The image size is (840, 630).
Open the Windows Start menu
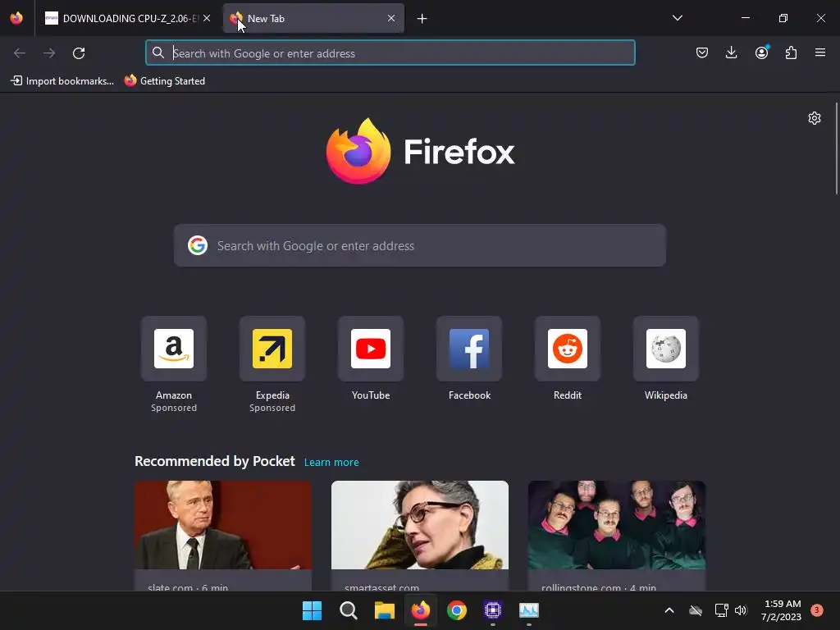point(312,610)
